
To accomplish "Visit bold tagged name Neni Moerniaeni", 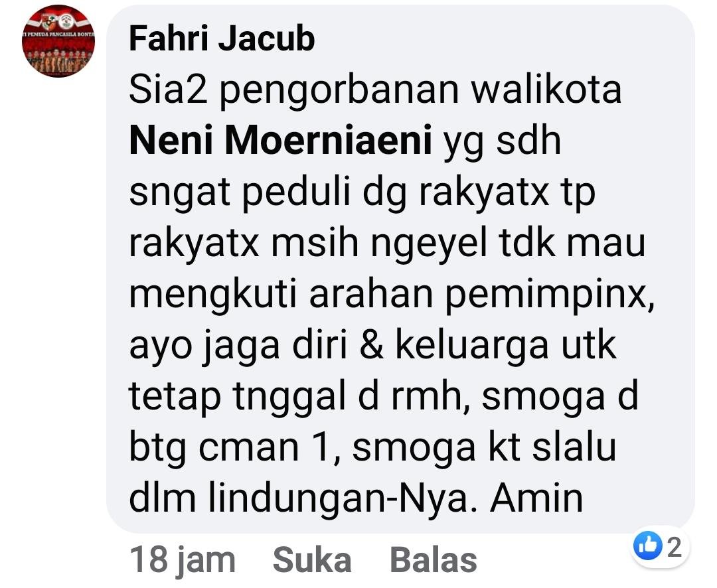I will point(281,140).
